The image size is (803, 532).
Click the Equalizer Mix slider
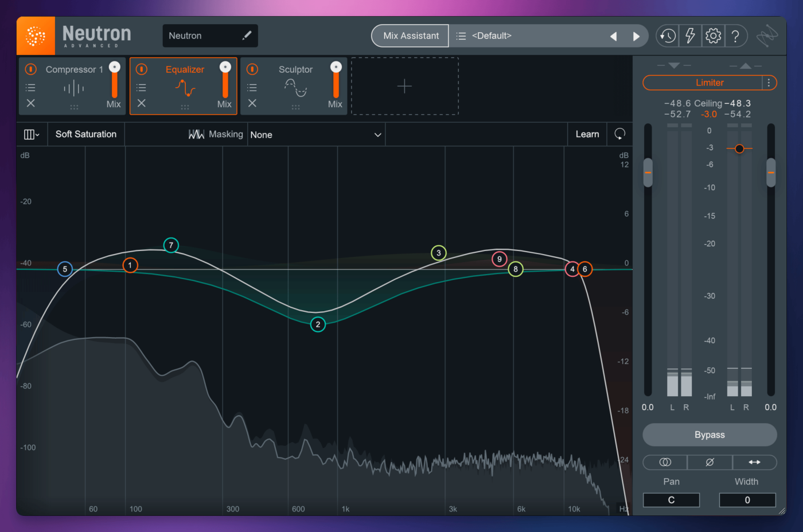(225, 79)
